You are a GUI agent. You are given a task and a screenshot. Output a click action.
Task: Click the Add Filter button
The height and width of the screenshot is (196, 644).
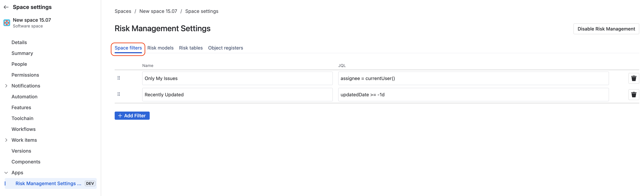[x=132, y=115]
